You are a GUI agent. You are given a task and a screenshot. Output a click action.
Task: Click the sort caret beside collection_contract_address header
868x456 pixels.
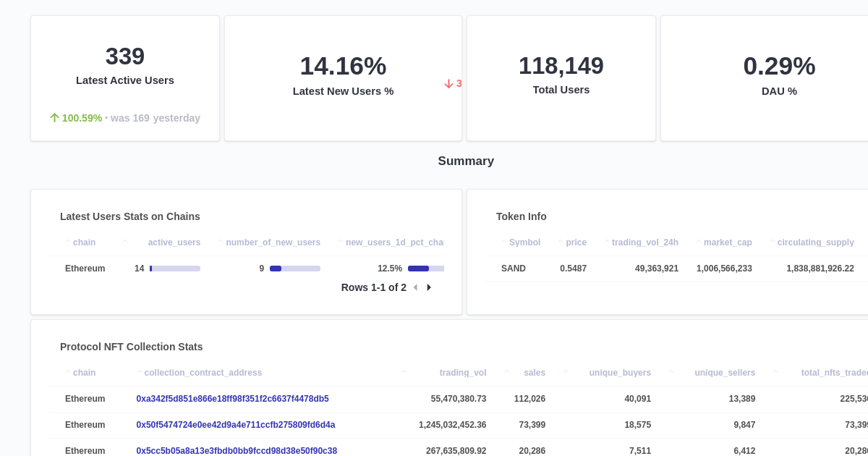(x=139, y=371)
